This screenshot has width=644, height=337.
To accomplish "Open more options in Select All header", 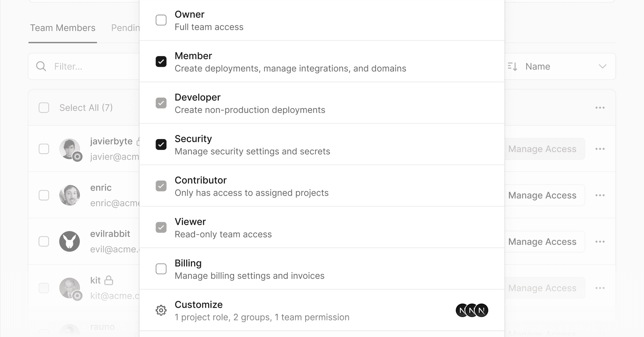I will pyautogui.click(x=600, y=108).
